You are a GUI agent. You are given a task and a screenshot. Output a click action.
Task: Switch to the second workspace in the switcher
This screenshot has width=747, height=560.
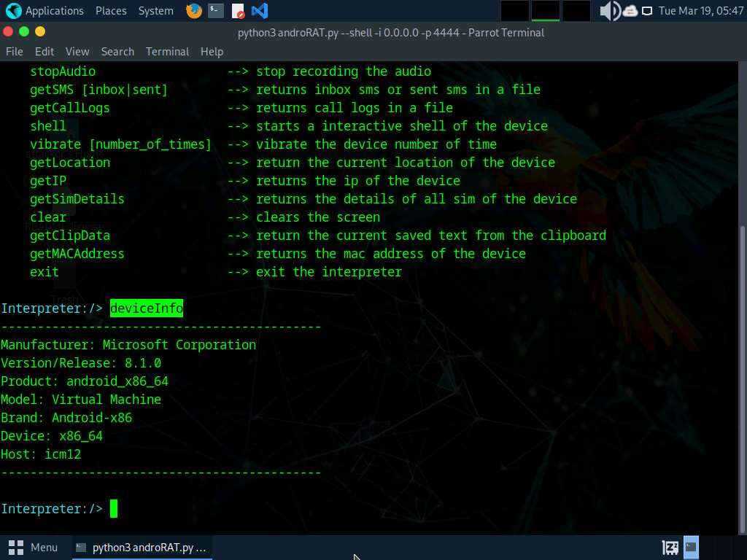(545, 11)
